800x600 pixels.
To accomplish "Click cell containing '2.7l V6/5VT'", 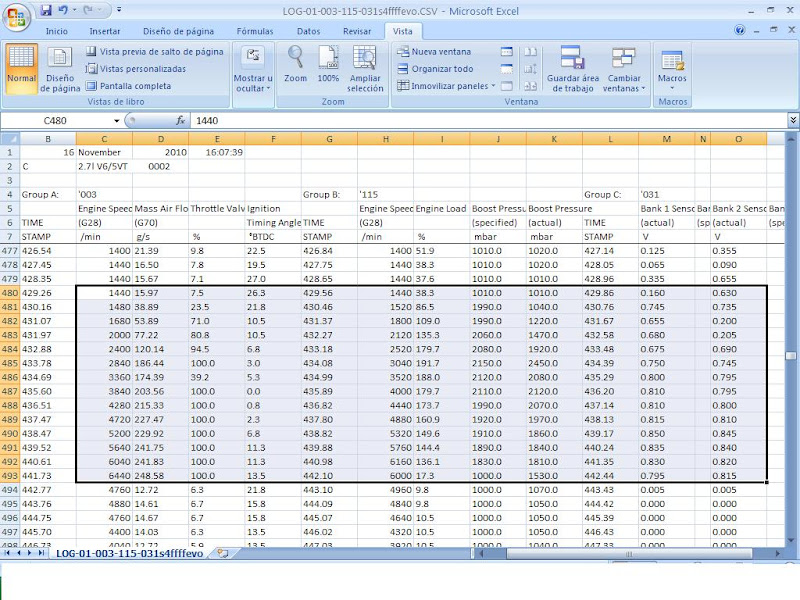I will pyautogui.click(x=104, y=166).
